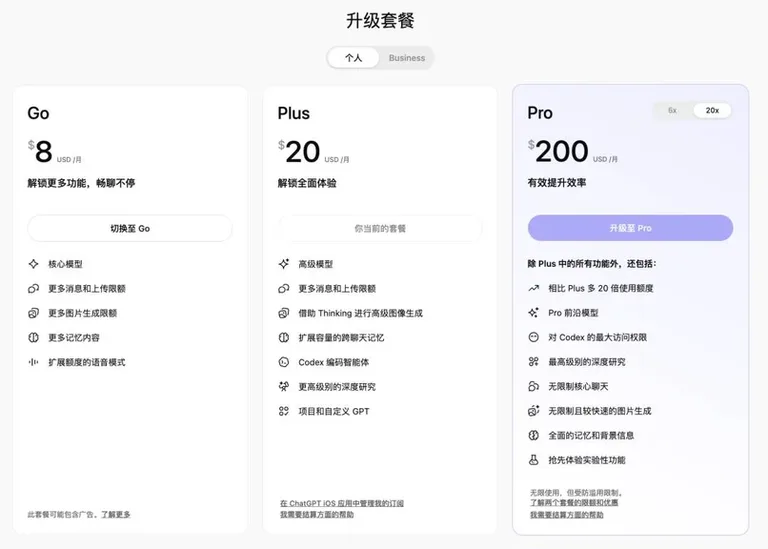Click the sparkles icon beside Pro 前沿模型
Viewport: 768px width, 549px height.
pos(533,312)
